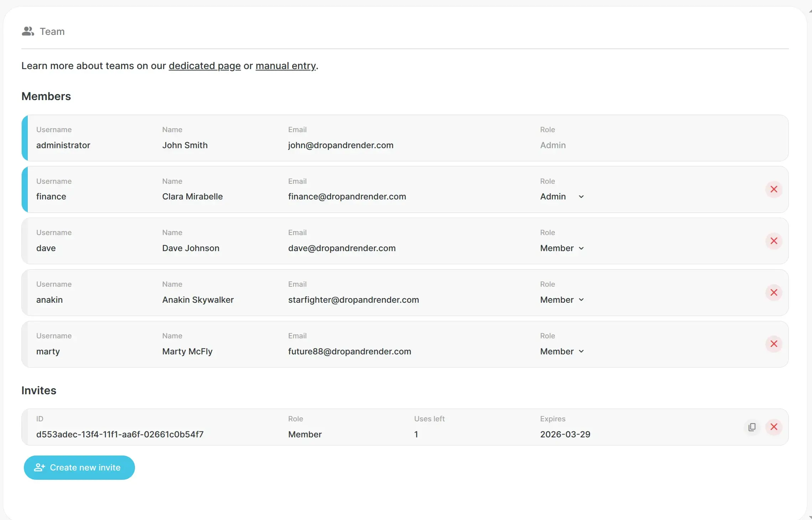Screen dimensions: 812x520
Task: Remove Anakin Skywalker with red X icon
Action: [773, 292]
